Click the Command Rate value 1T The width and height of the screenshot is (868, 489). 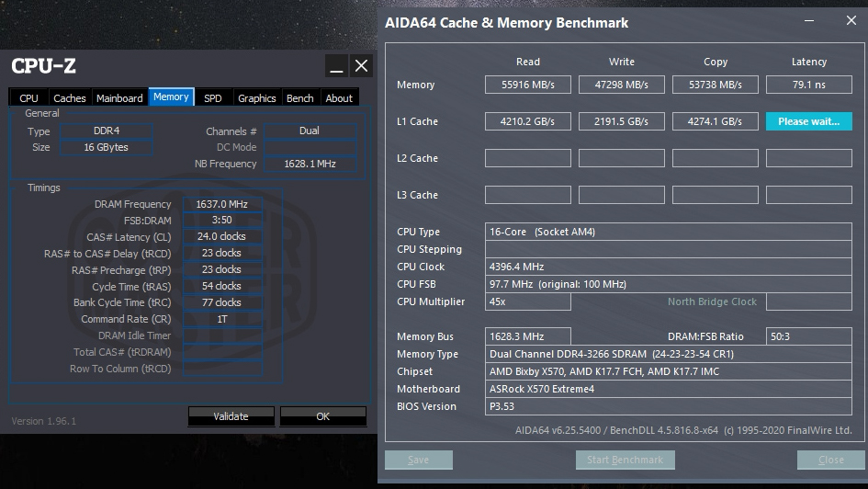coord(222,319)
